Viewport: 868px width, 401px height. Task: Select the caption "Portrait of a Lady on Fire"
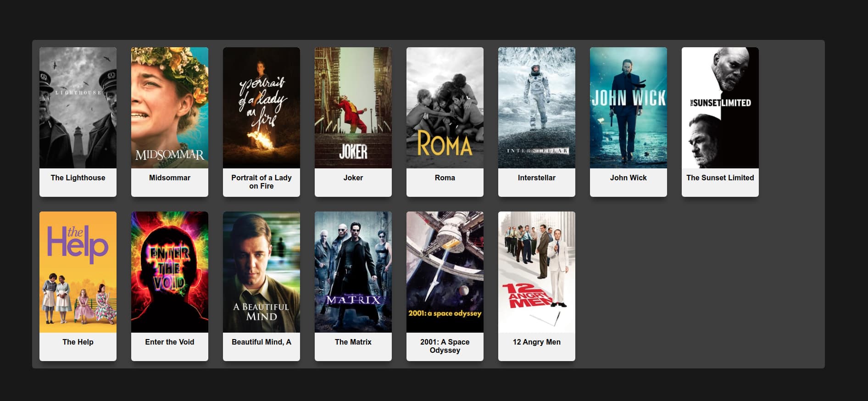pyautogui.click(x=262, y=182)
